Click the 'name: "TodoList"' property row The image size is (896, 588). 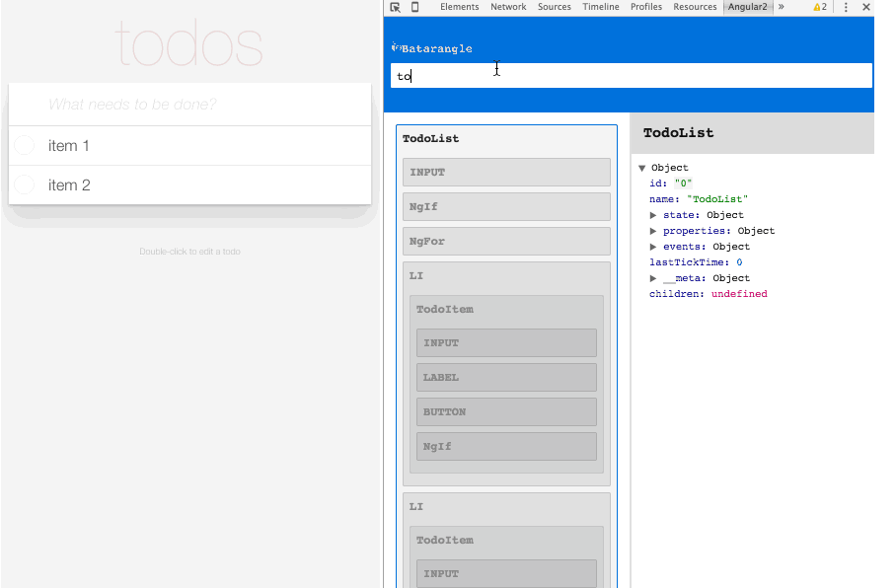tap(699, 199)
